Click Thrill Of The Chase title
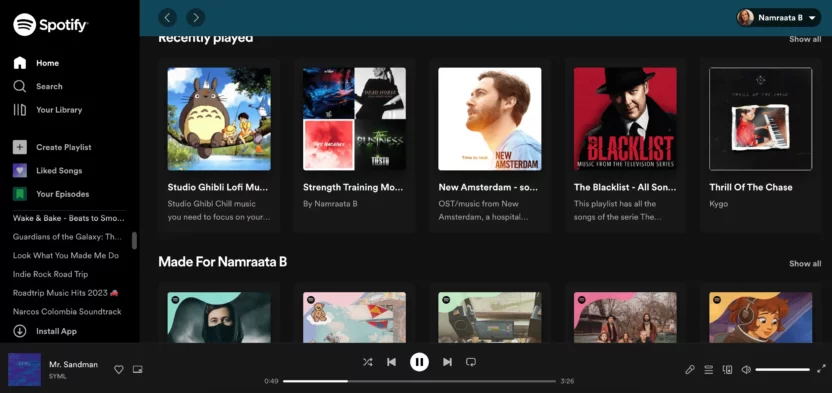 click(751, 187)
